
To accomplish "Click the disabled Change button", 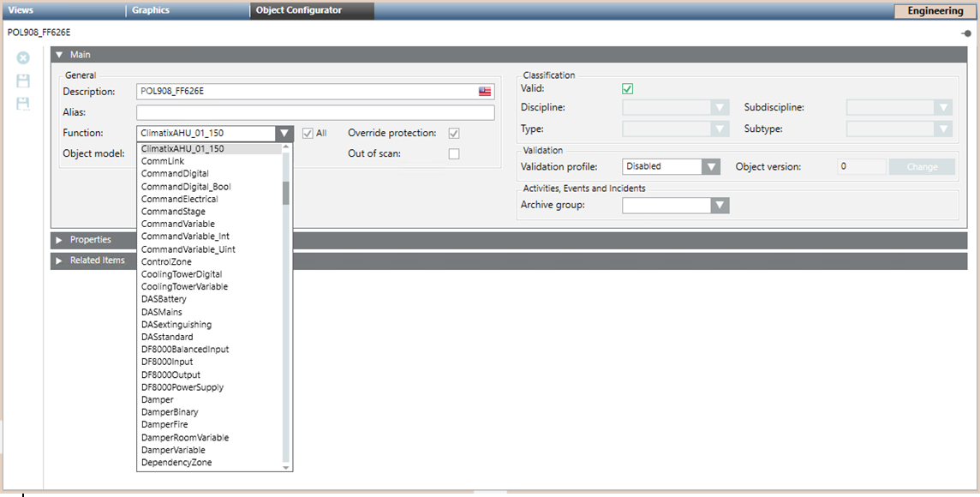I will pyautogui.click(x=922, y=166).
